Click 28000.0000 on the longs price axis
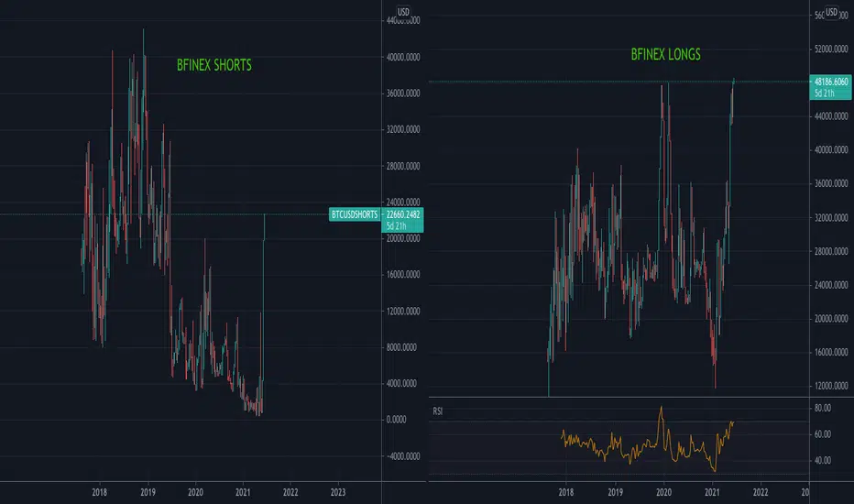 tap(831, 251)
